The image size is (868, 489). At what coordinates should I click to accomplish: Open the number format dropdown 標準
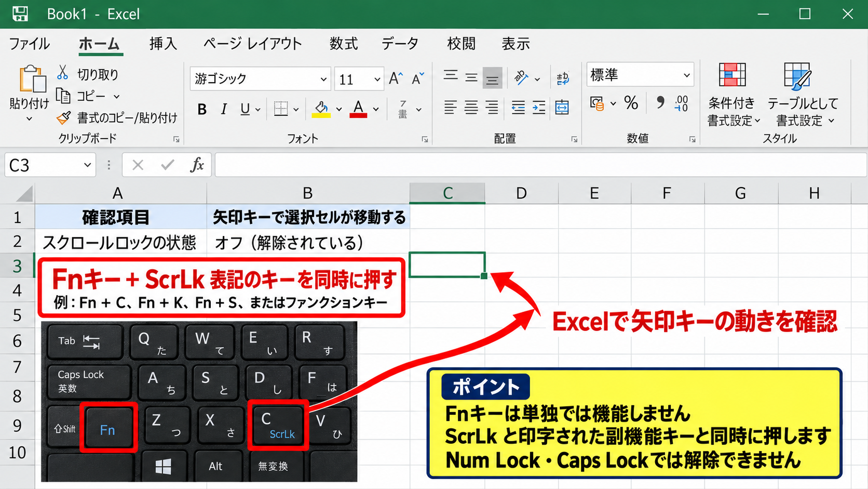pos(687,75)
